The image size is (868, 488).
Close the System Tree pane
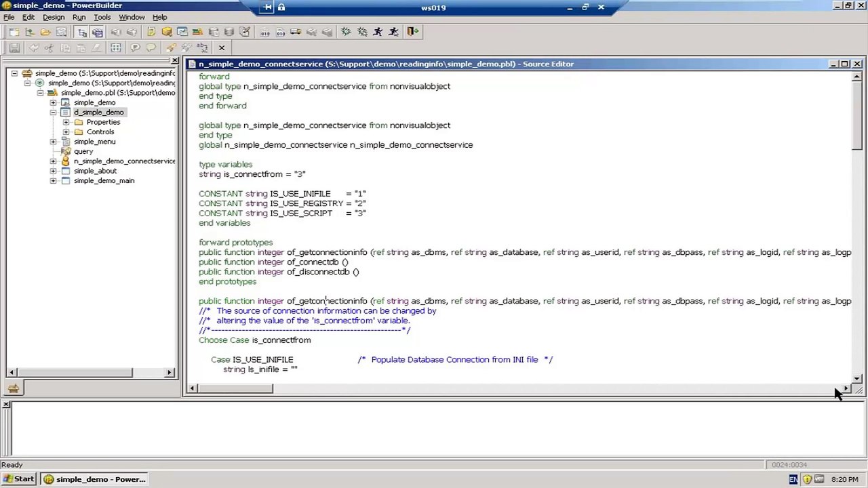pos(174,61)
